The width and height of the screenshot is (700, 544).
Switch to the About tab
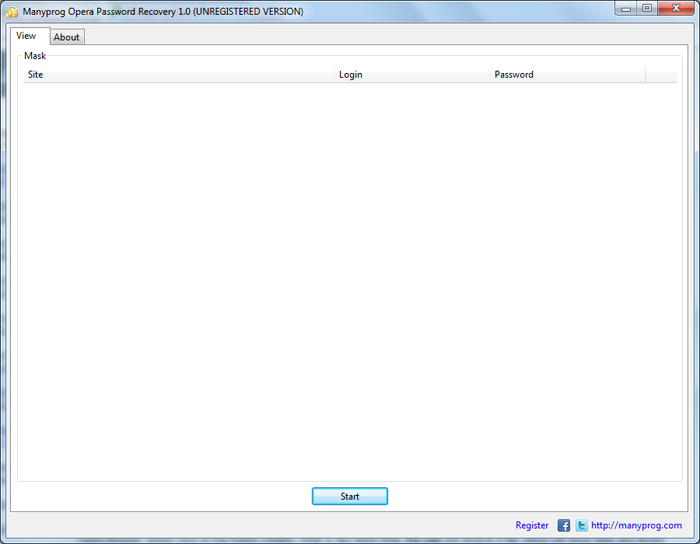click(x=67, y=37)
